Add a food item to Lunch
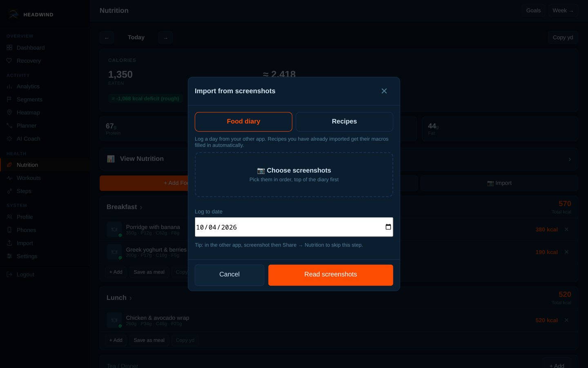Viewport: 588px width, 368px height. tap(116, 340)
